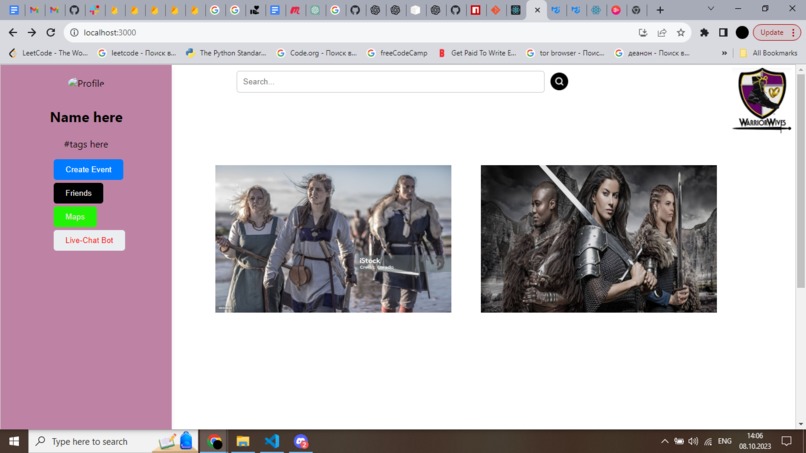Open the Extensions puzzle-piece menu

point(704,32)
